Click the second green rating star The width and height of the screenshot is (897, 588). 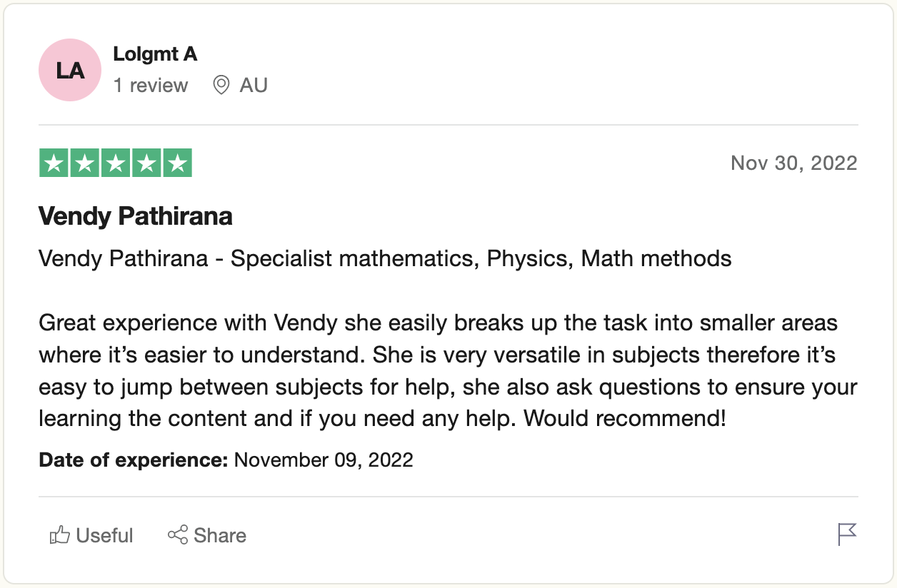click(84, 163)
